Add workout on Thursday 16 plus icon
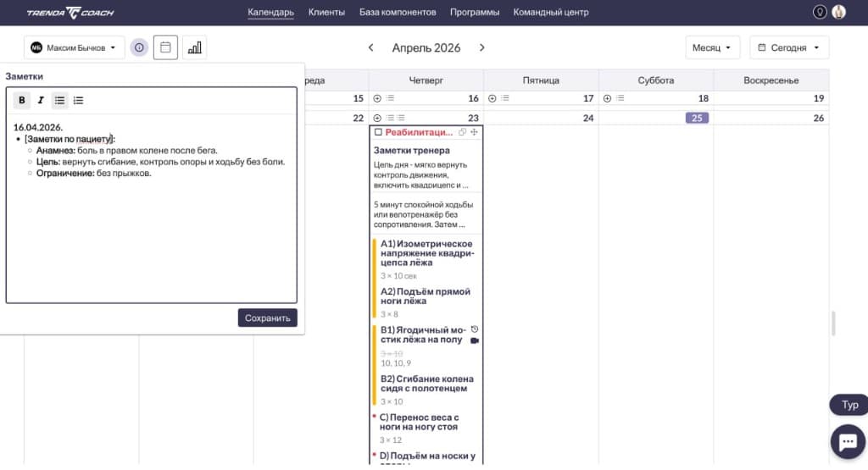Screen dimensions: 868x470 pyautogui.click(x=377, y=98)
